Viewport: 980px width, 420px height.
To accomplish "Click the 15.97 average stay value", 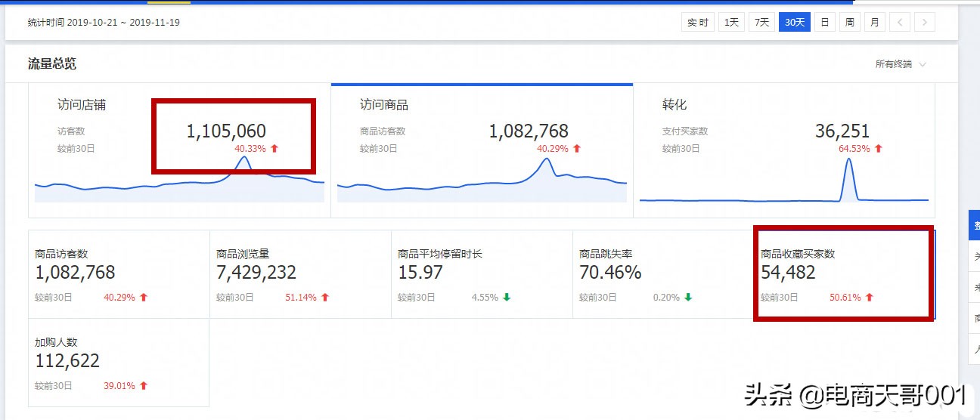I will pyautogui.click(x=420, y=272).
